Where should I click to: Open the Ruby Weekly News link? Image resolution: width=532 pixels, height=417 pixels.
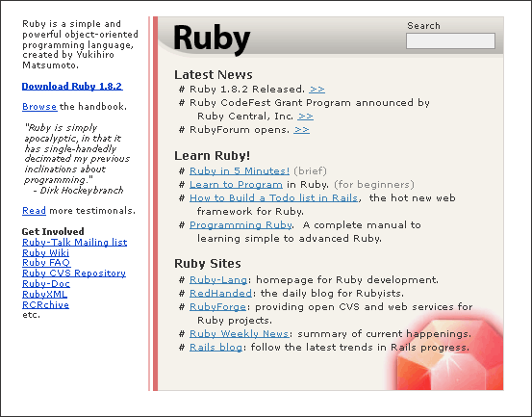pos(240,334)
